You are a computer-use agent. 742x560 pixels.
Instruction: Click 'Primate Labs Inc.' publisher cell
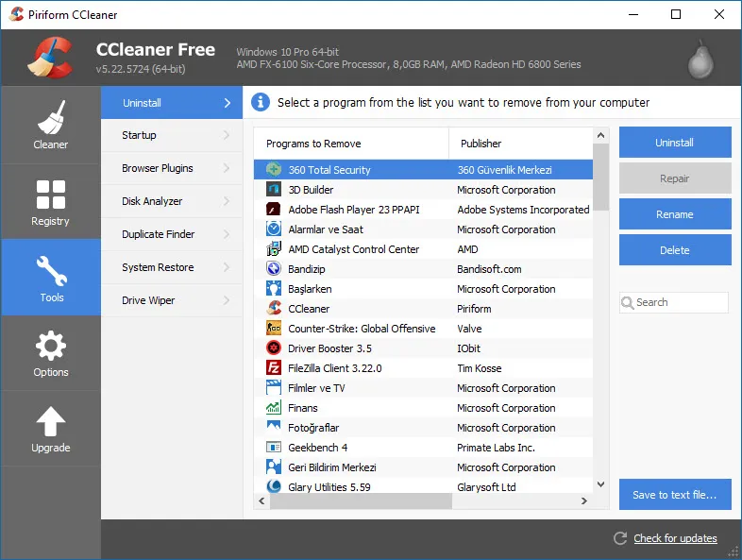tap(496, 448)
